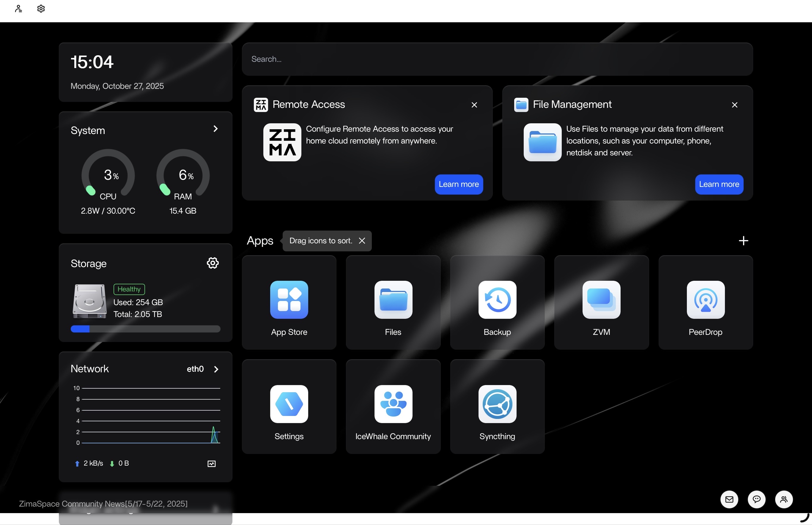Image resolution: width=812 pixels, height=525 pixels.
Task: Dismiss the Drag icons to sort tip
Action: (362, 241)
